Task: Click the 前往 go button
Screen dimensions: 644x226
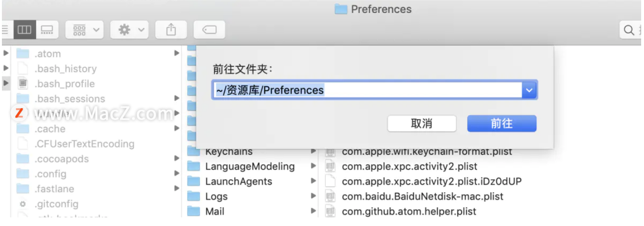Action: 502,124
